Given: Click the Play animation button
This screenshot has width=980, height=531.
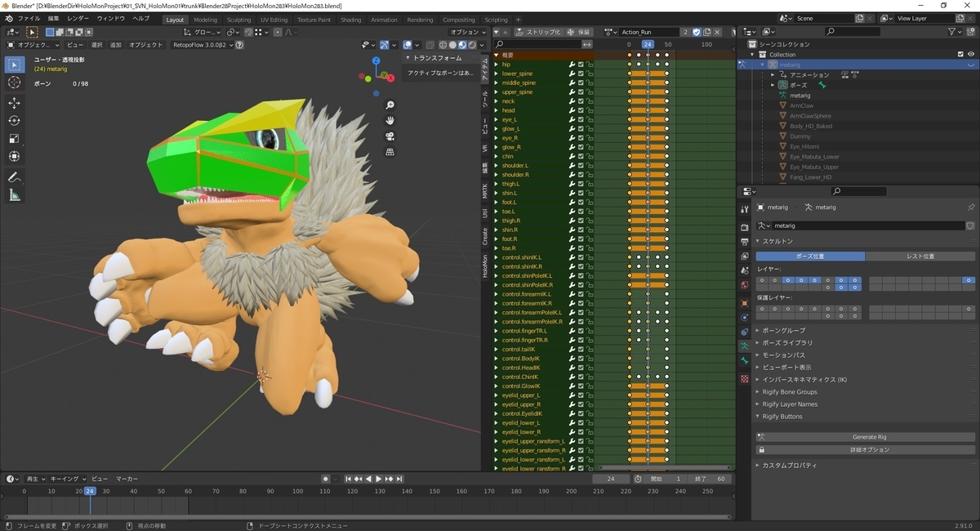Looking at the screenshot, I should (378, 479).
